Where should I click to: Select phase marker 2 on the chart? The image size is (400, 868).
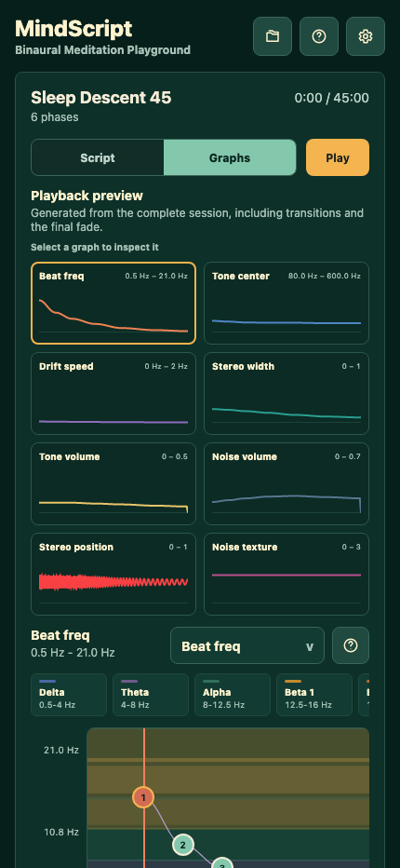coord(182,846)
